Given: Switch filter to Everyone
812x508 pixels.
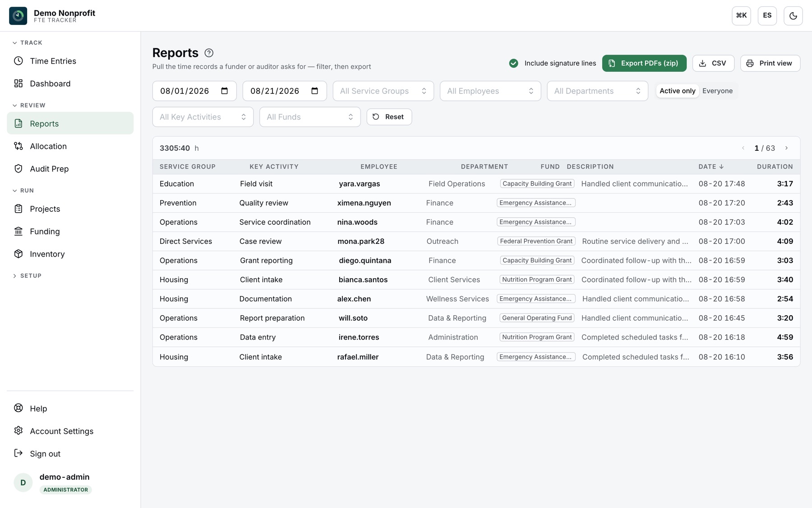Looking at the screenshot, I should pyautogui.click(x=717, y=91).
